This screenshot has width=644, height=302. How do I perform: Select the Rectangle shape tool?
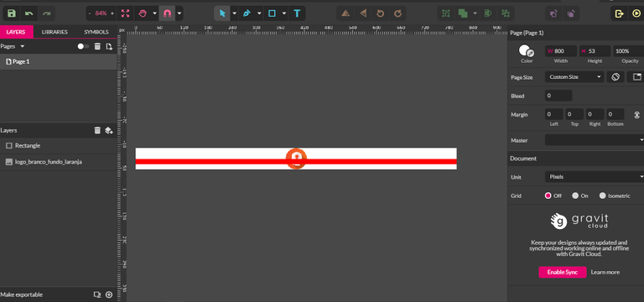point(272,13)
